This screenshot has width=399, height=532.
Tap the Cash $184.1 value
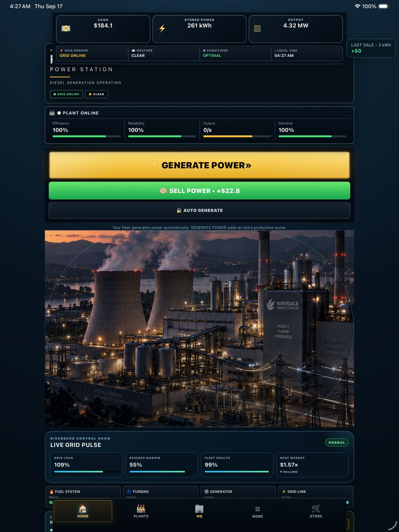[103, 26]
